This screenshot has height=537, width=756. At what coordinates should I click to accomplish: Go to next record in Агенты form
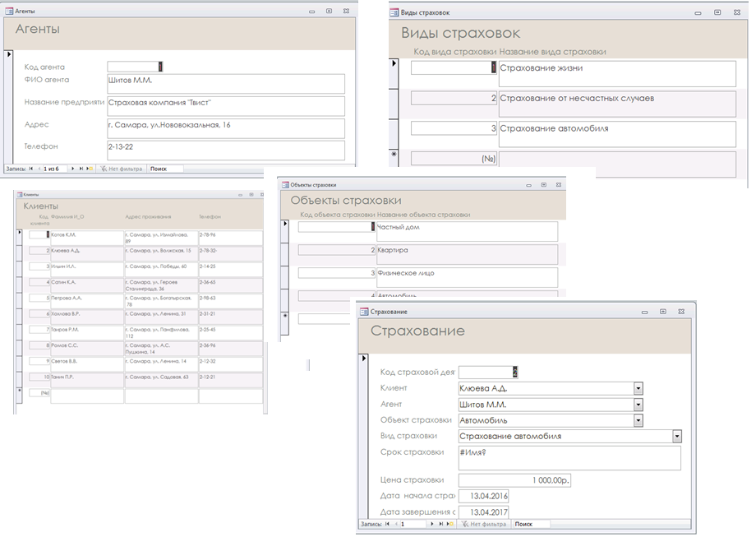click(x=72, y=169)
